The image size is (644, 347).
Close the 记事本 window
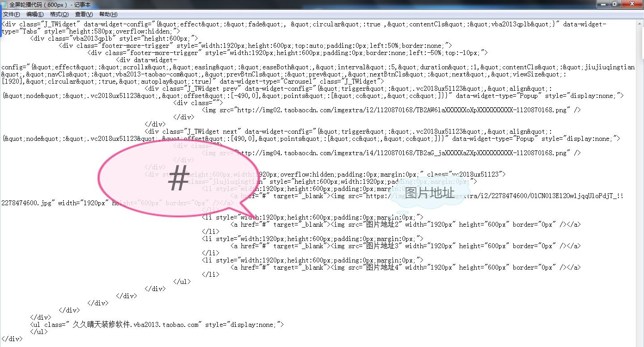pyautogui.click(x=632, y=4)
